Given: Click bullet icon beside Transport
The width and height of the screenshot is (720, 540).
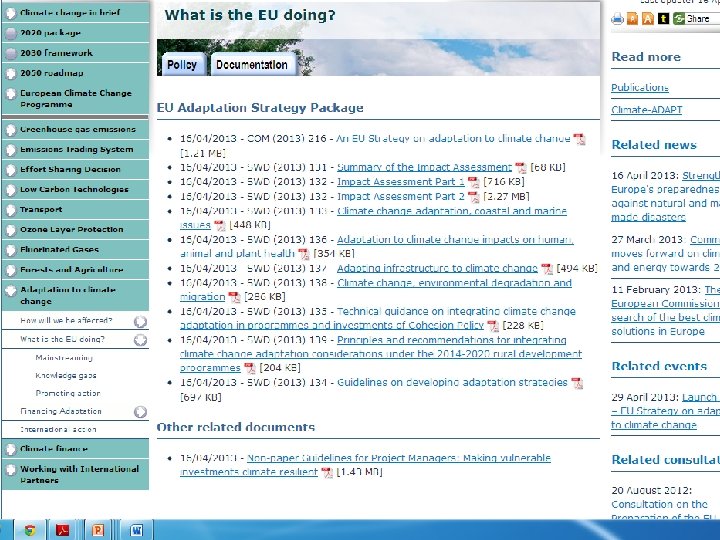Looking at the screenshot, I should click(10, 210).
